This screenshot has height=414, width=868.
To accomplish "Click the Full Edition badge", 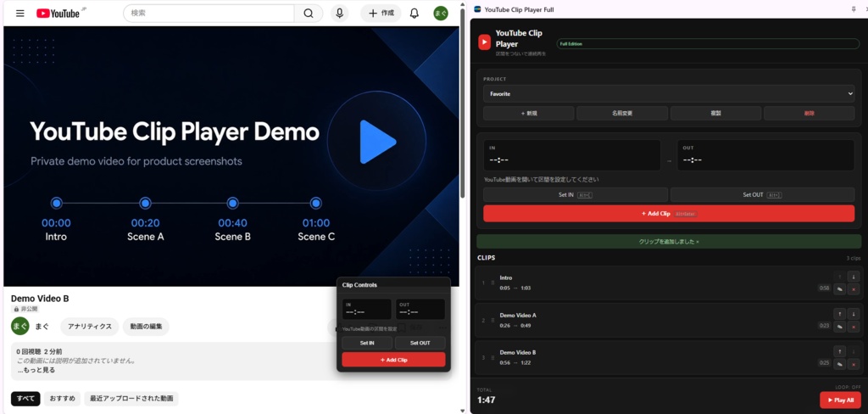I will (x=708, y=44).
